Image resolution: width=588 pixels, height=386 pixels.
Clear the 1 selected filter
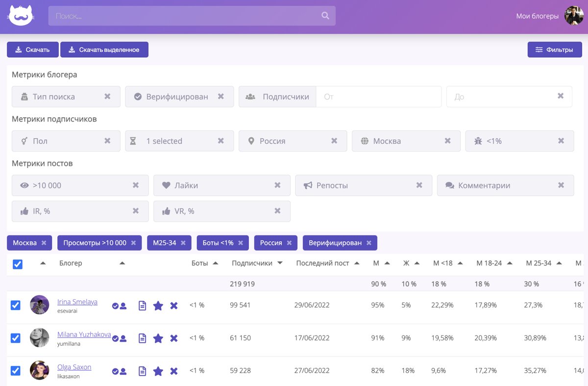tap(221, 141)
